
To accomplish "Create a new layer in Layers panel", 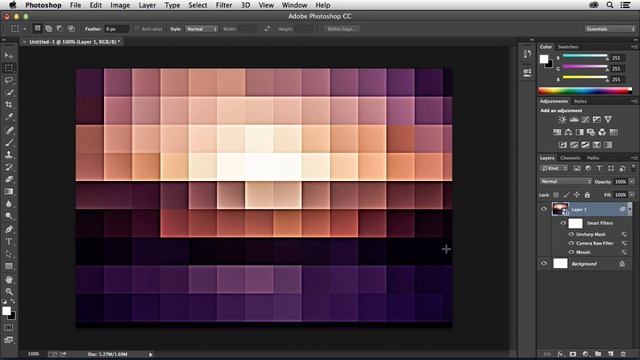I will coord(611,354).
